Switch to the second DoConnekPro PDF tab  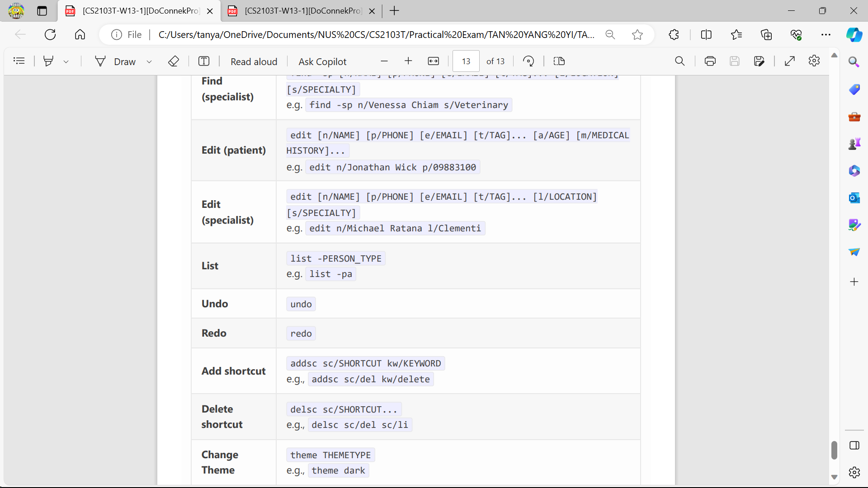coord(303,11)
